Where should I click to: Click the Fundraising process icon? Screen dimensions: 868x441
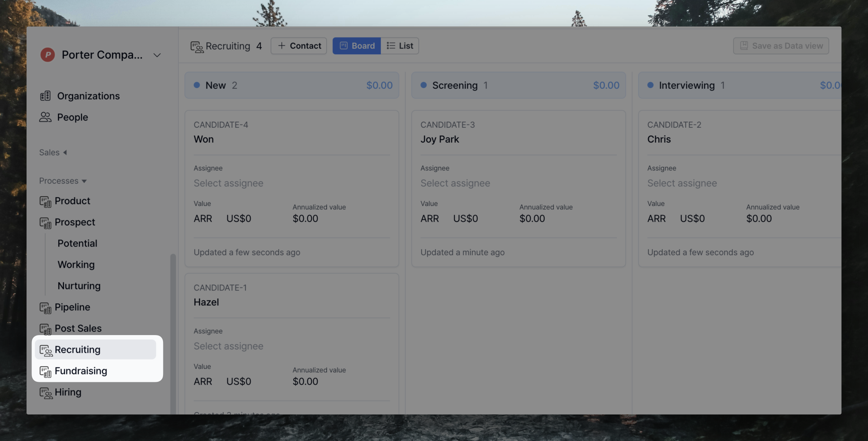tap(45, 371)
